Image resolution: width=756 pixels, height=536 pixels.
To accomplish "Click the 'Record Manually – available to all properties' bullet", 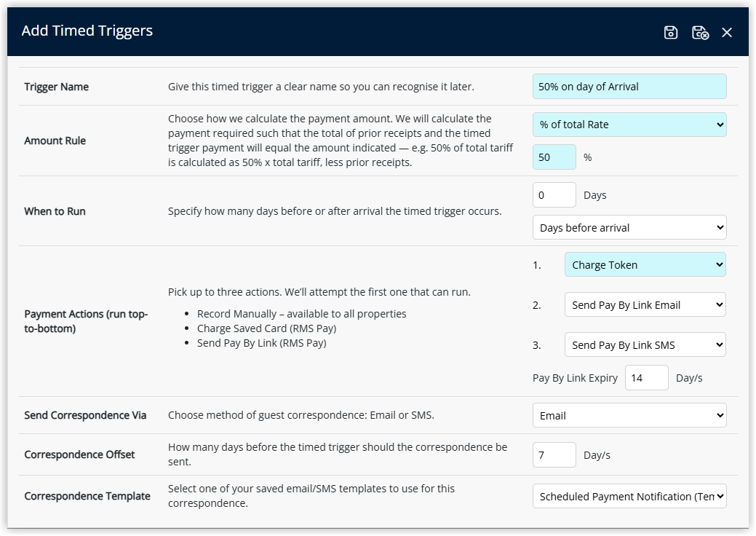I will [x=301, y=314].
